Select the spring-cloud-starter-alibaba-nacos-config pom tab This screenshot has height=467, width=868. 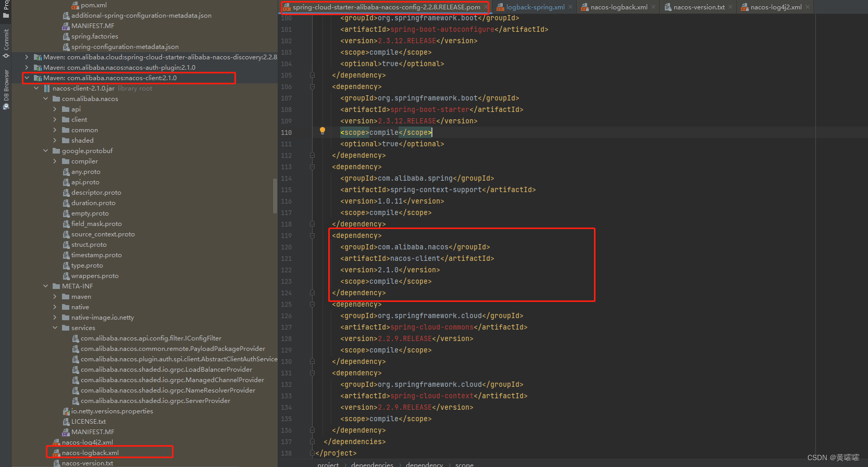pyautogui.click(x=386, y=7)
